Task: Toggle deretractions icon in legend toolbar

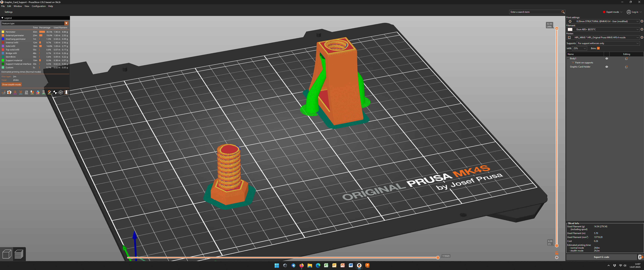Action: pyautogui.click(x=21, y=92)
